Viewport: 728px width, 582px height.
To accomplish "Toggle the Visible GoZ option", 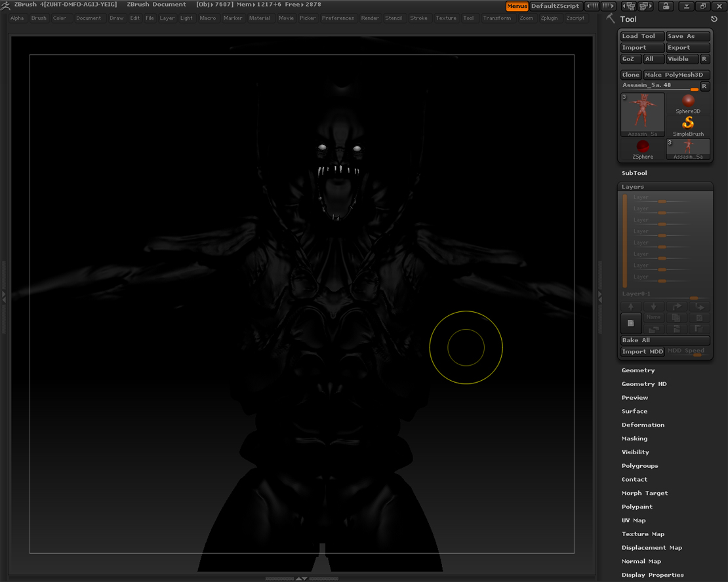I will 681,59.
